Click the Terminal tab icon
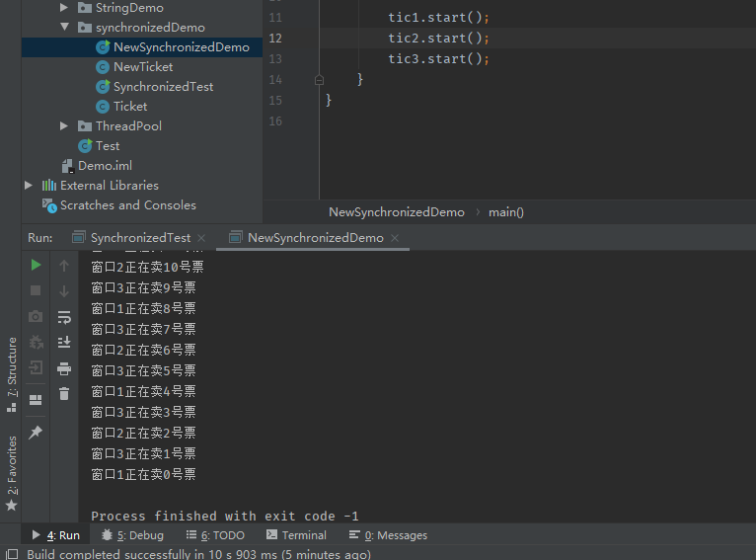The image size is (756, 560). (x=272, y=534)
